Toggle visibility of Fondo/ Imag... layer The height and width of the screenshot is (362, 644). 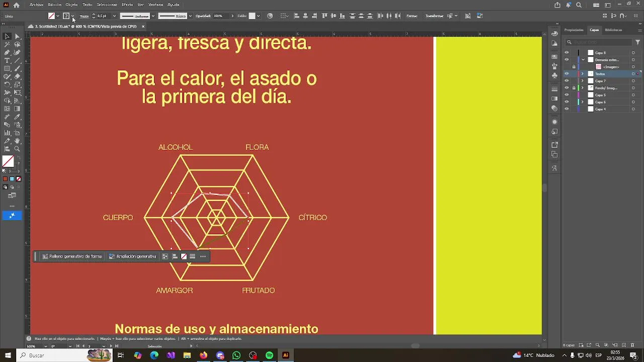click(567, 88)
